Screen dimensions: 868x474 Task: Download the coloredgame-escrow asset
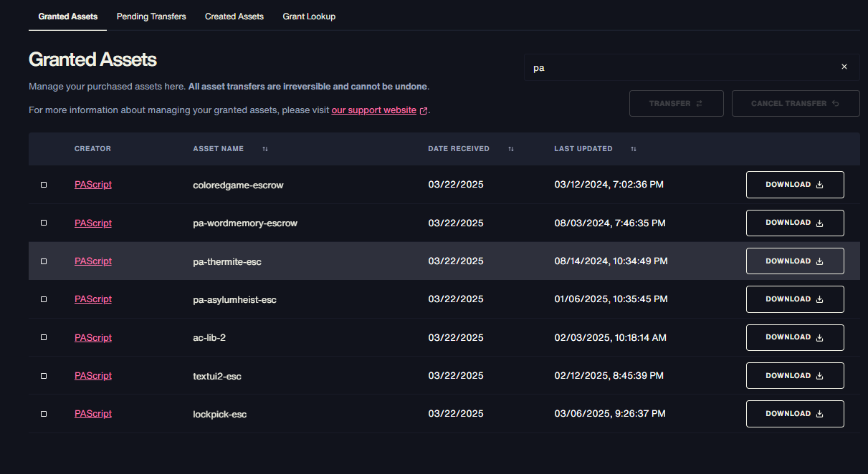pos(795,185)
